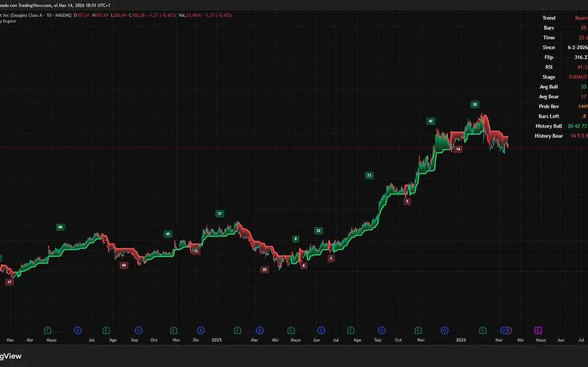Click the high price H307,69

tap(100, 15)
